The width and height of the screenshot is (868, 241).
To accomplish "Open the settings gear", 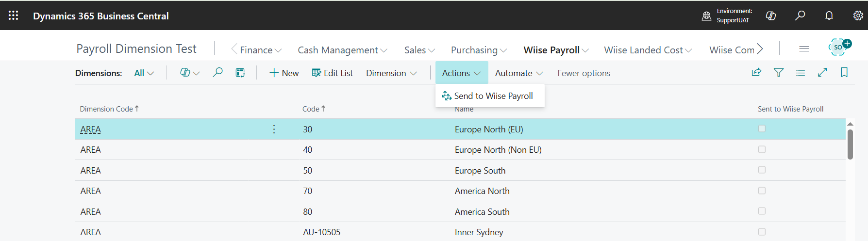I will click(x=858, y=16).
